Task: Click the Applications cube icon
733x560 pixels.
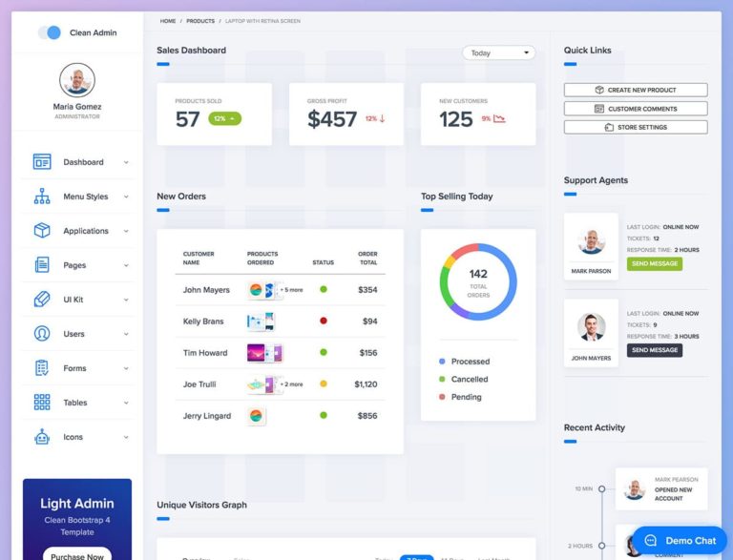Action: click(42, 231)
